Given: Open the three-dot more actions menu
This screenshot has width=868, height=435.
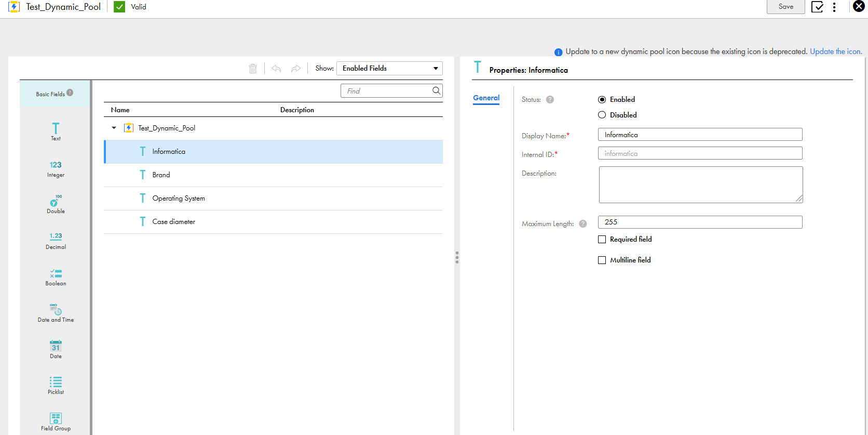Looking at the screenshot, I should point(834,7).
